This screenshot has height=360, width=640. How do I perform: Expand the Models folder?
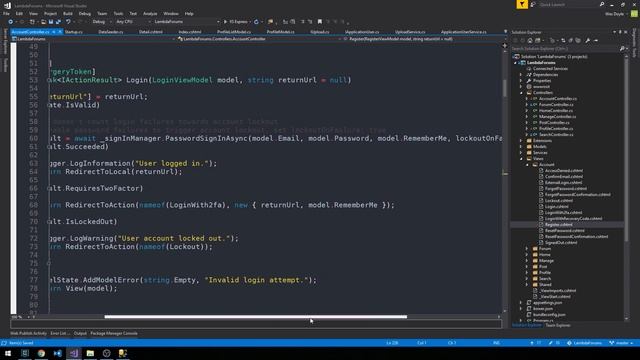[520, 147]
